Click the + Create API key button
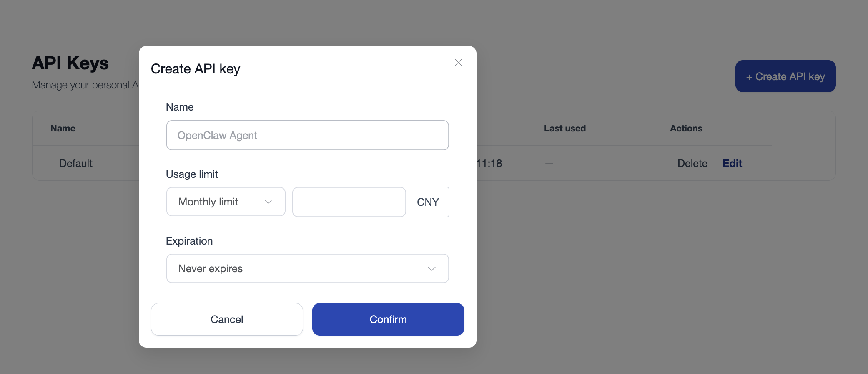Viewport: 868px width, 374px height. tap(785, 76)
